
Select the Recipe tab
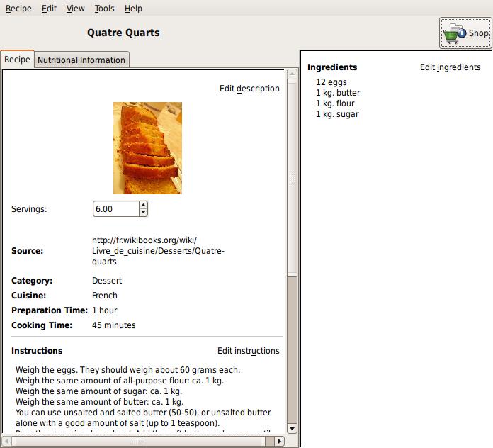17,59
